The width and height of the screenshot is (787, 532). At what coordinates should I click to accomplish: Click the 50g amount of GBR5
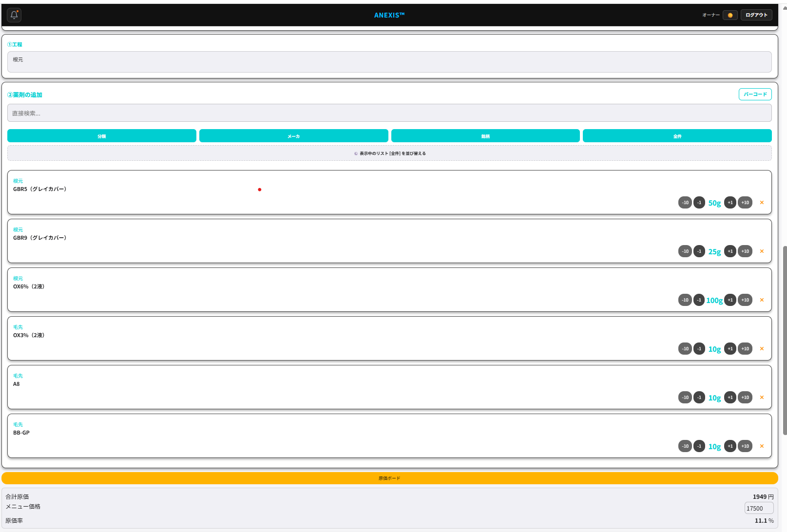(x=714, y=203)
